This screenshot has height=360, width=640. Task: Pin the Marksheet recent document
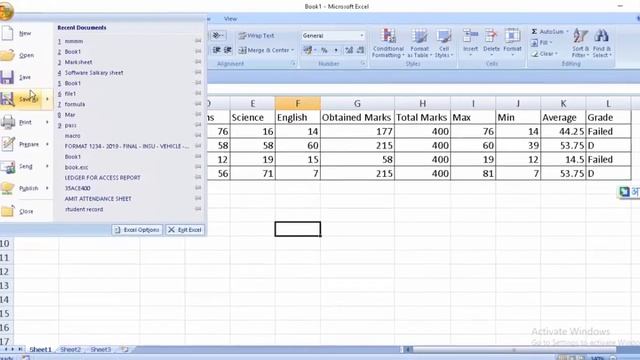(x=198, y=62)
